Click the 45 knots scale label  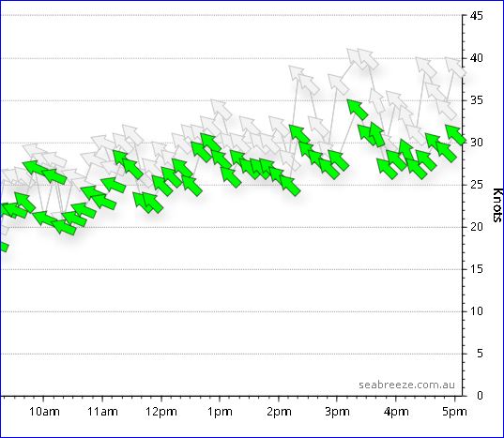click(x=477, y=15)
